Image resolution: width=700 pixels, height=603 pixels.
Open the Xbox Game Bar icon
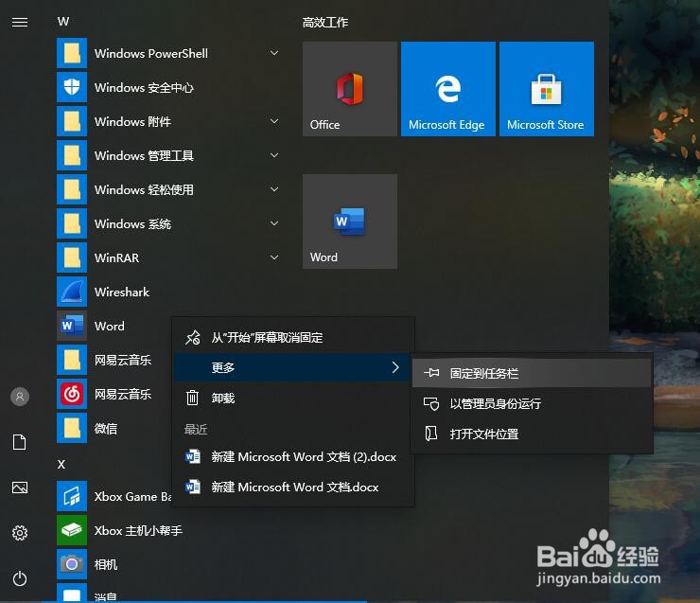tap(72, 496)
